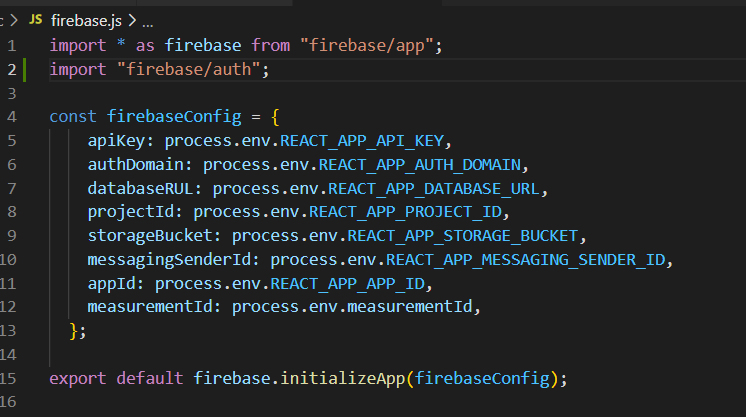Click REACT_APP_AUTH_DOMAIN variable
This screenshot has width=746, height=417.
[420, 164]
